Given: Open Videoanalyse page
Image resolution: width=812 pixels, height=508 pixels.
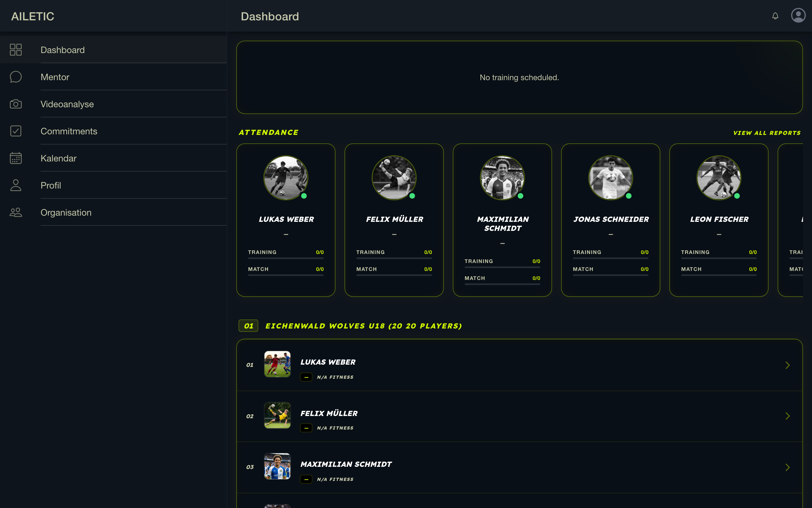Looking at the screenshot, I should 113,104.
